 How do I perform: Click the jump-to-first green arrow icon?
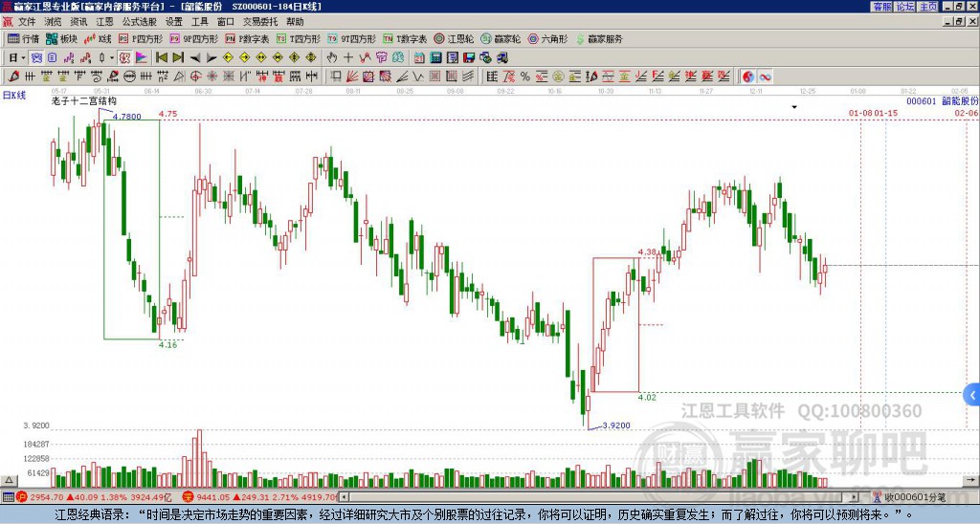pos(161,58)
